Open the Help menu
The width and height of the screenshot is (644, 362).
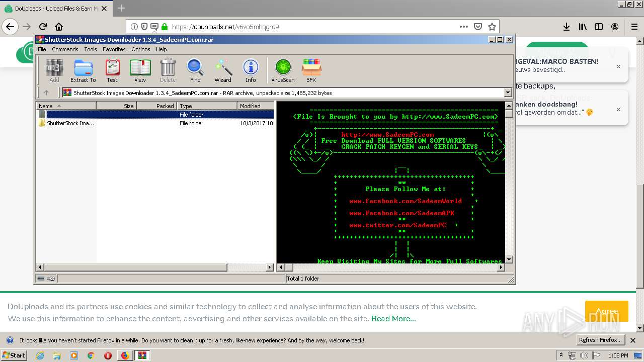click(161, 49)
